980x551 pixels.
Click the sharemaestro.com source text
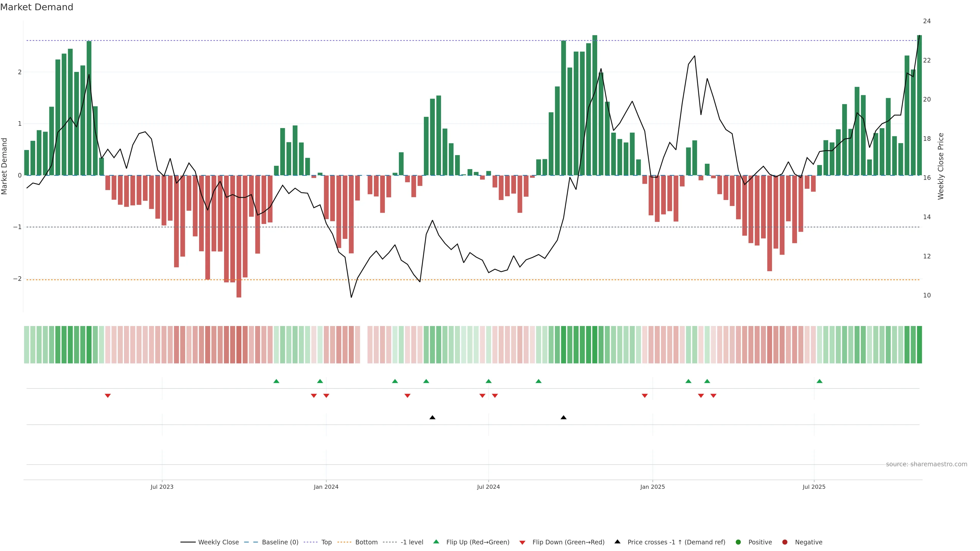click(926, 464)
